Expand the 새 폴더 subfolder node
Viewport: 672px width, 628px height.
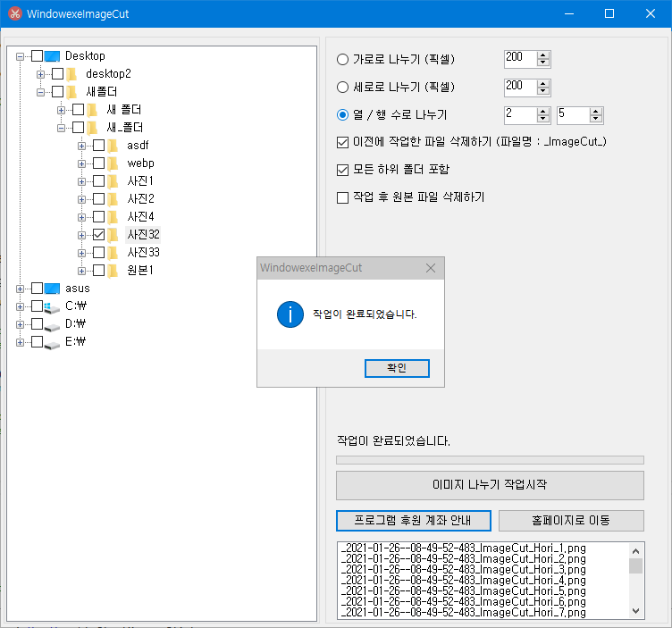(x=61, y=110)
